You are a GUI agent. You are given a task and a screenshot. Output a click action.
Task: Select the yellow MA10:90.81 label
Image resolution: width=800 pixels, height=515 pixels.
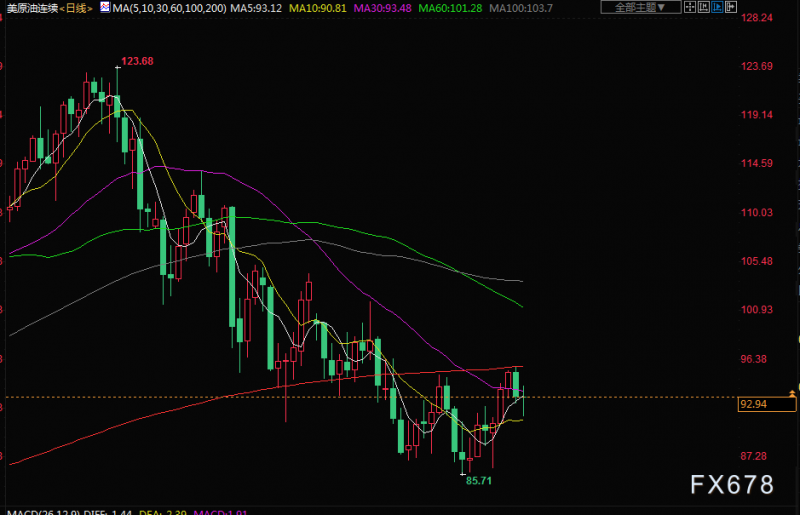point(317,8)
